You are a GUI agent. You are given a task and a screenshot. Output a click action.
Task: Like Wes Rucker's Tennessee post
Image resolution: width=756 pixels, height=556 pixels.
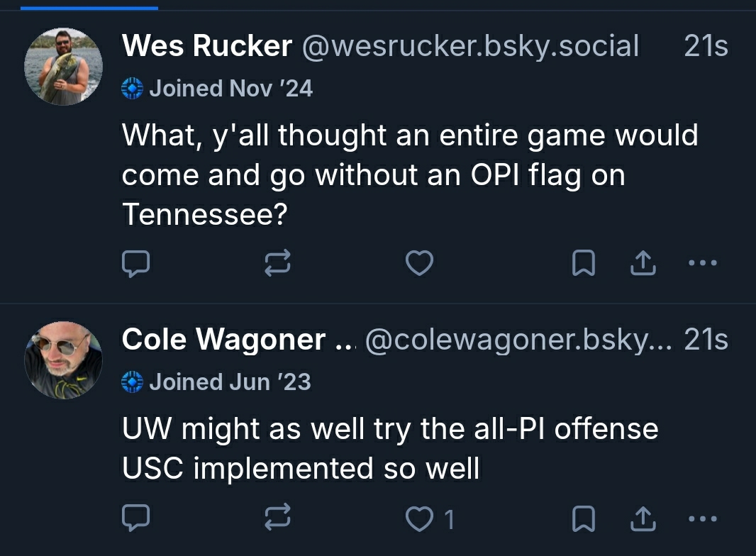(419, 264)
